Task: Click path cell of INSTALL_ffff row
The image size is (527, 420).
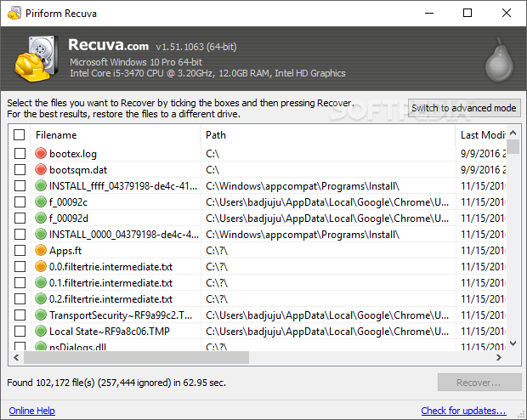Action: (303, 186)
